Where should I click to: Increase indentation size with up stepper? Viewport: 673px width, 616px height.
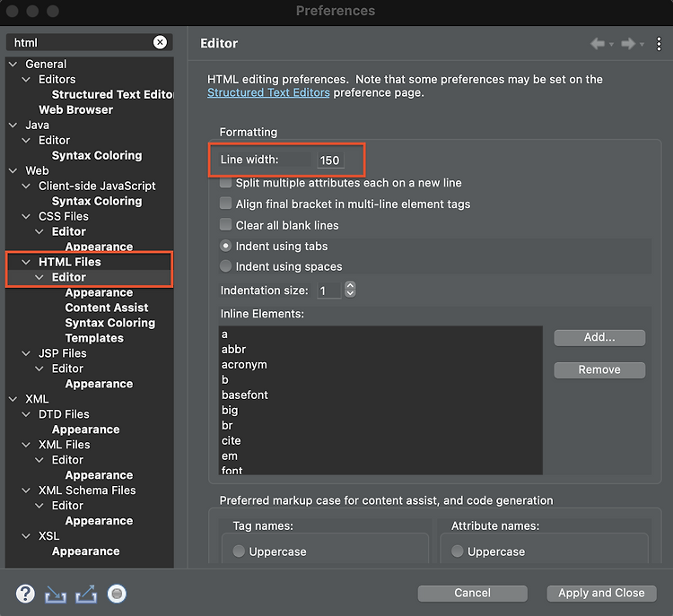tap(350, 285)
